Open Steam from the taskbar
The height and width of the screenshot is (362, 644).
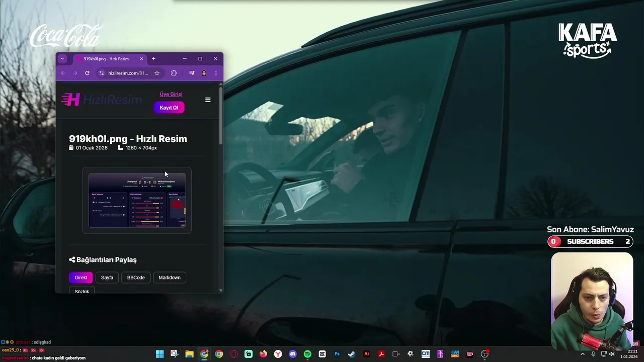pyautogui.click(x=352, y=354)
